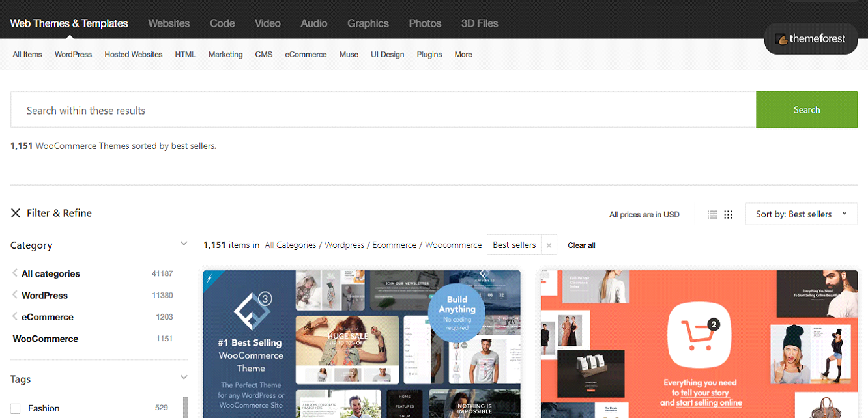Screen dimensions: 868x418
Task: Click the ThemeForest logo badge
Action: 811,39
